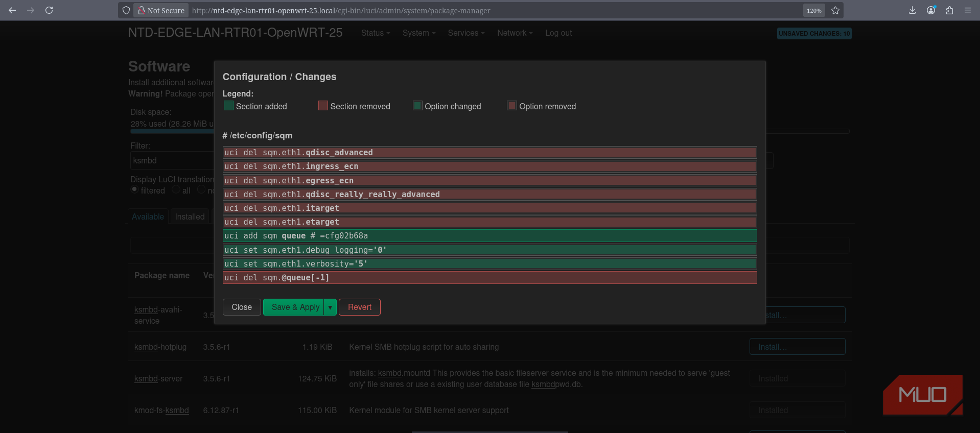Select the "uci del sqm.eth1.ingress_ecn" line
The height and width of the screenshot is (433, 980).
pos(490,166)
